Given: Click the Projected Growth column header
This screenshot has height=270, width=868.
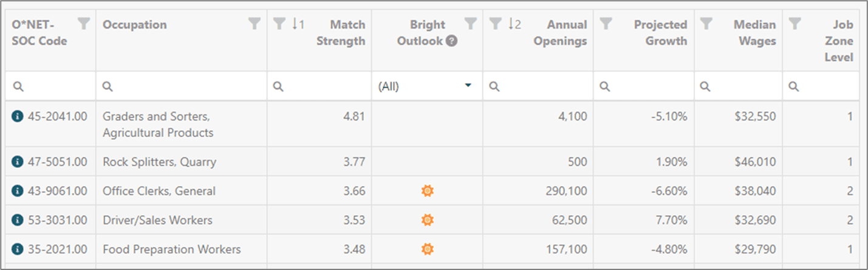Looking at the screenshot, I should point(660,33).
